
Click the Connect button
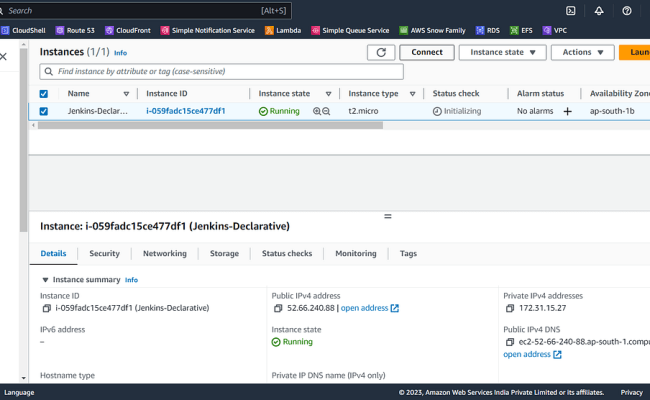(x=427, y=52)
